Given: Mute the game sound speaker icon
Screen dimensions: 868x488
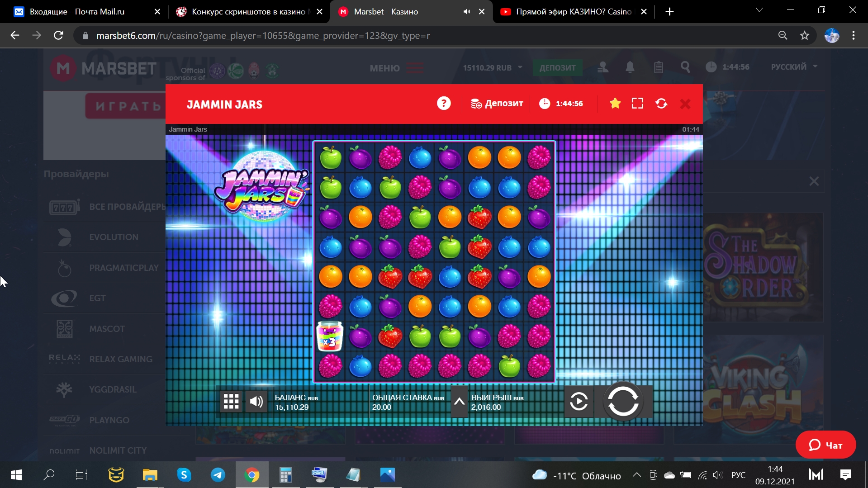Looking at the screenshot, I should coord(256,401).
